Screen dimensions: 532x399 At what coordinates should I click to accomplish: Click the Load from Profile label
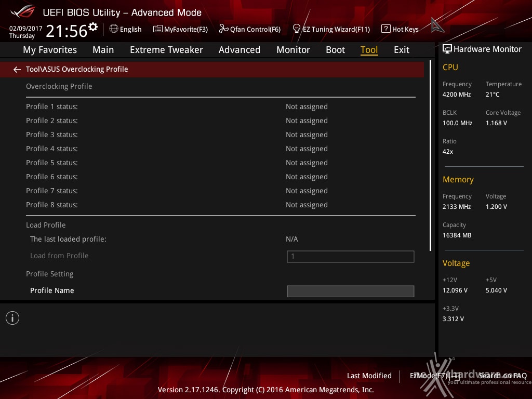pos(59,256)
